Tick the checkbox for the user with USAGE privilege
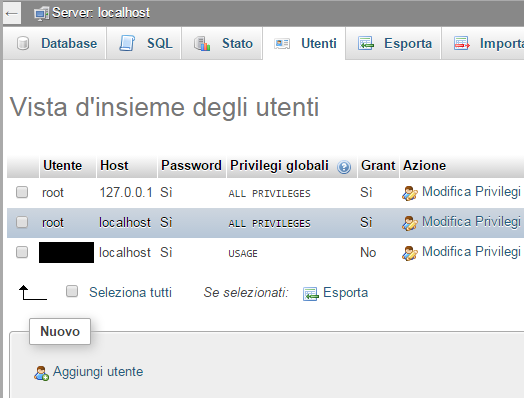 pos(22,252)
